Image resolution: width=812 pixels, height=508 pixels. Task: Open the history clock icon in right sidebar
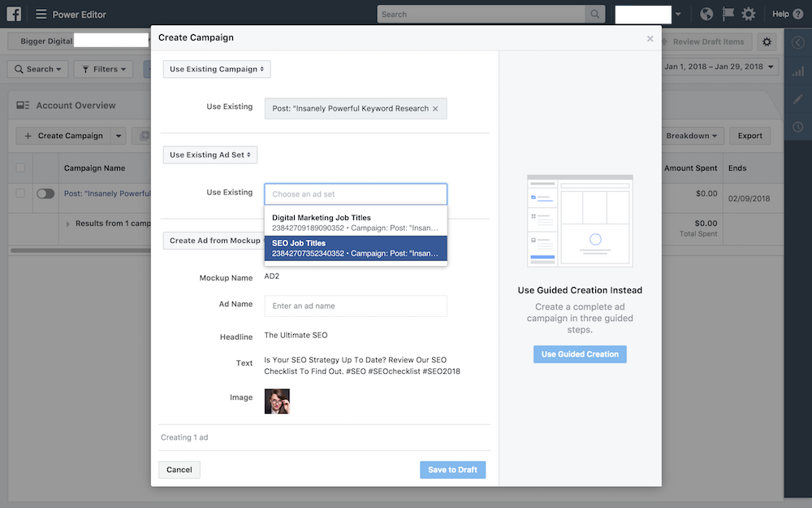[798, 127]
